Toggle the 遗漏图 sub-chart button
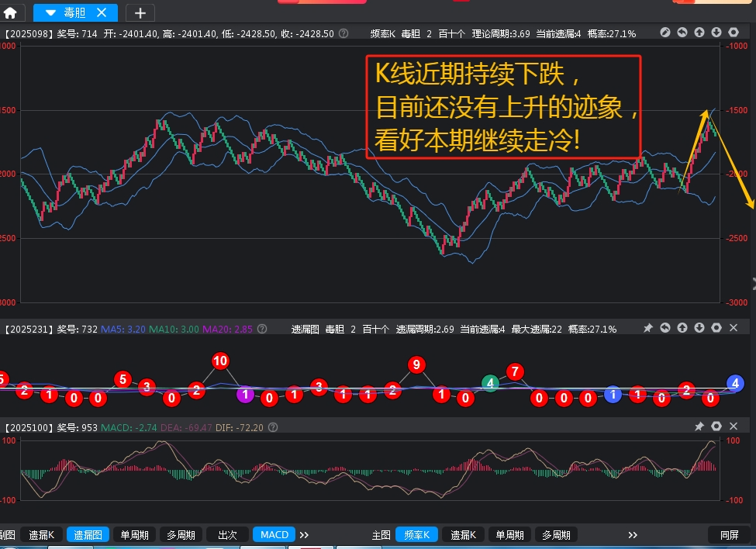 tap(88, 534)
